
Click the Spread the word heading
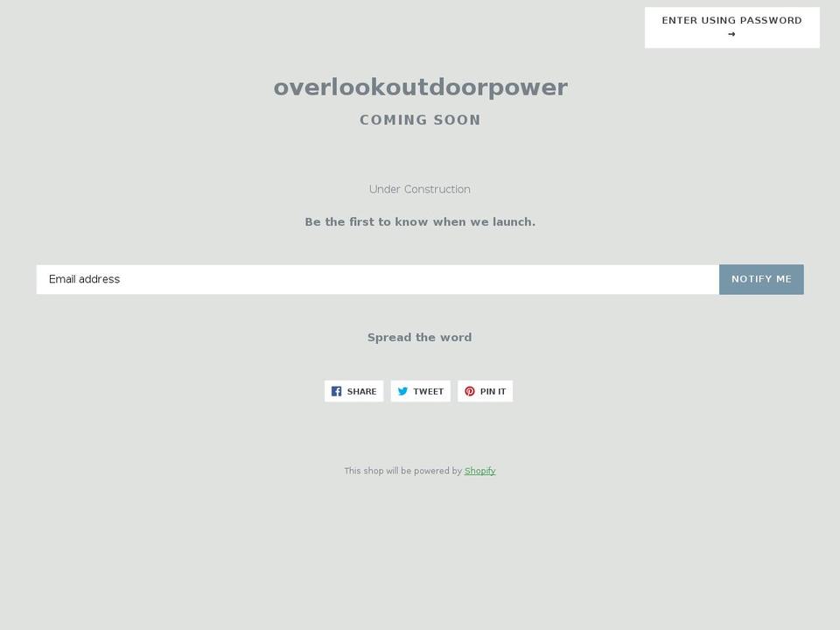(420, 338)
